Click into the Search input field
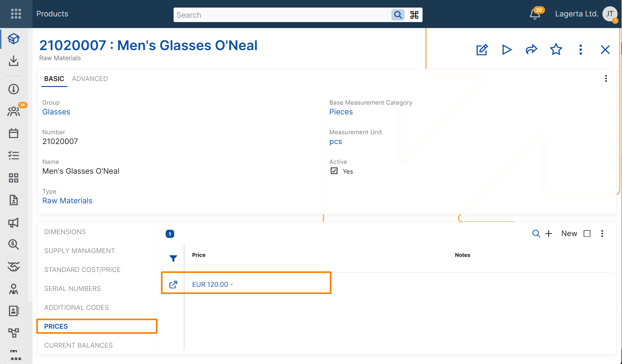 point(282,15)
